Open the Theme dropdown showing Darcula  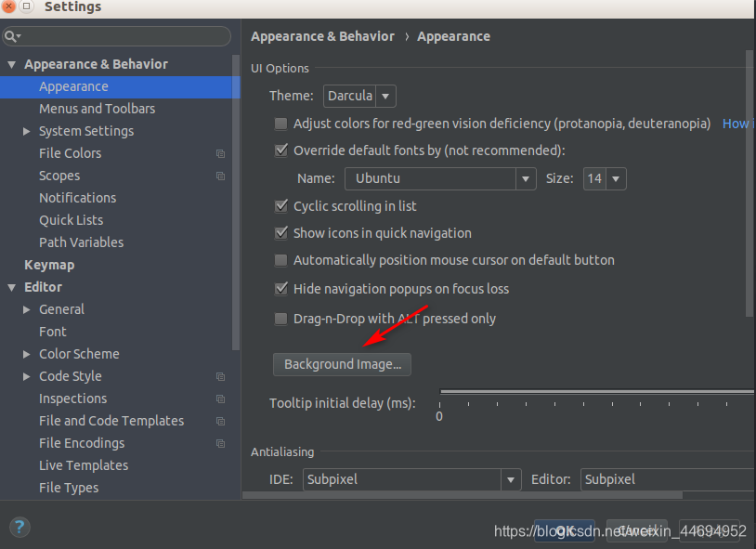359,96
